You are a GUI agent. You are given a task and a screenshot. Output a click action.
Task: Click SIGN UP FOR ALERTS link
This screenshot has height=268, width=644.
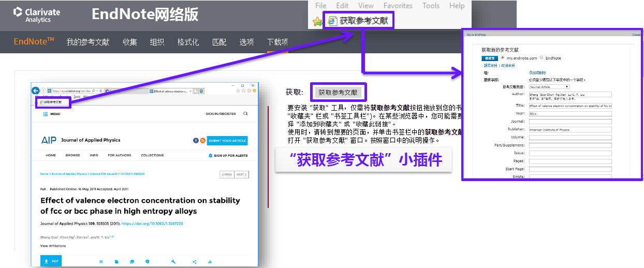231,155
